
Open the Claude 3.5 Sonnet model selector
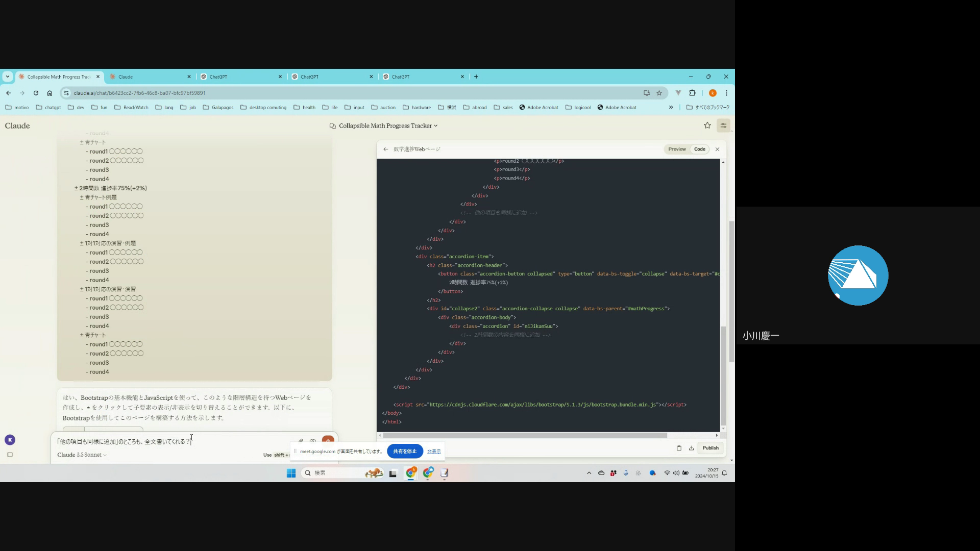[x=82, y=455]
